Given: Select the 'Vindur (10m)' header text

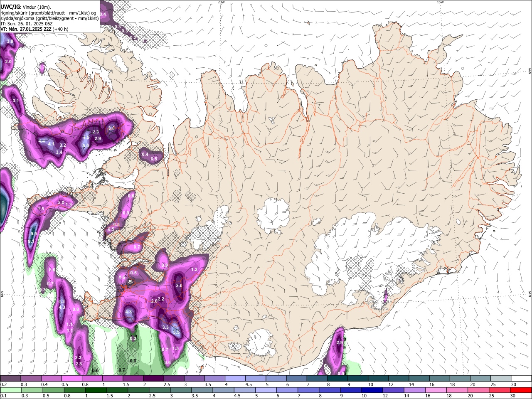Looking at the screenshot, I should [x=37, y=7].
